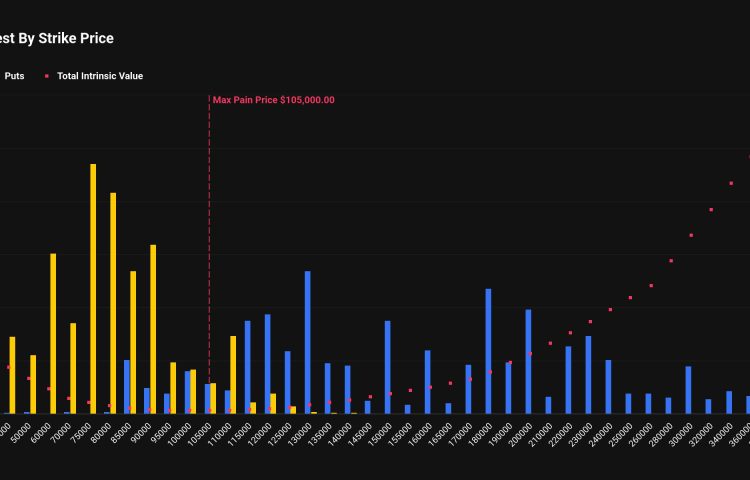Click the yellow bar at 80000 strike

pos(113,302)
